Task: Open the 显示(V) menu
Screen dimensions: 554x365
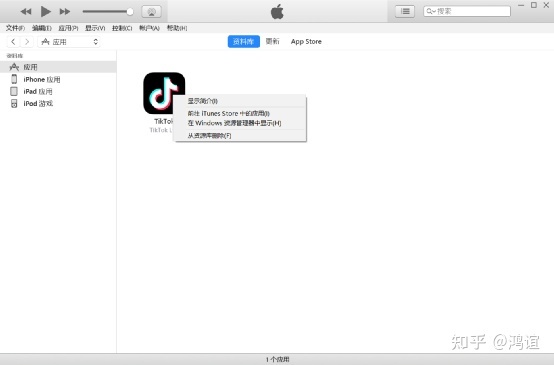Action: [x=95, y=28]
